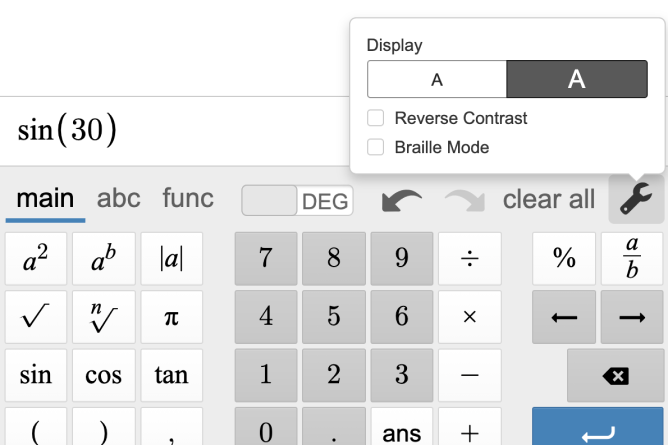Click into the sin(30) expression field
The image size is (668, 445).
[170, 131]
